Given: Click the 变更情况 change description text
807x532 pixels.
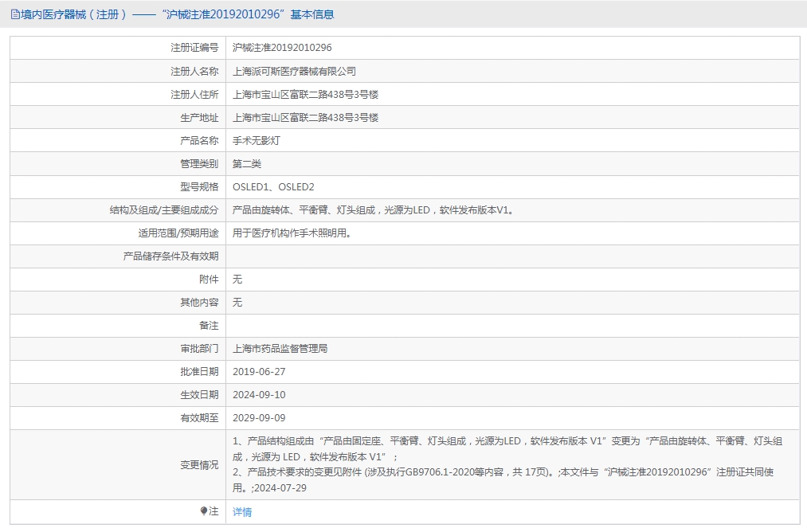Looking at the screenshot, I should pos(507,464).
